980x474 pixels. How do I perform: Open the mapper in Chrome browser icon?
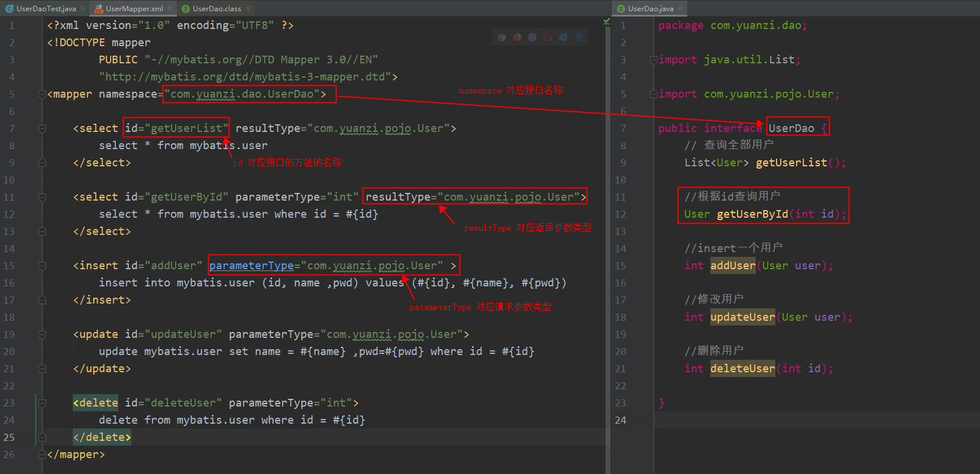point(502,37)
